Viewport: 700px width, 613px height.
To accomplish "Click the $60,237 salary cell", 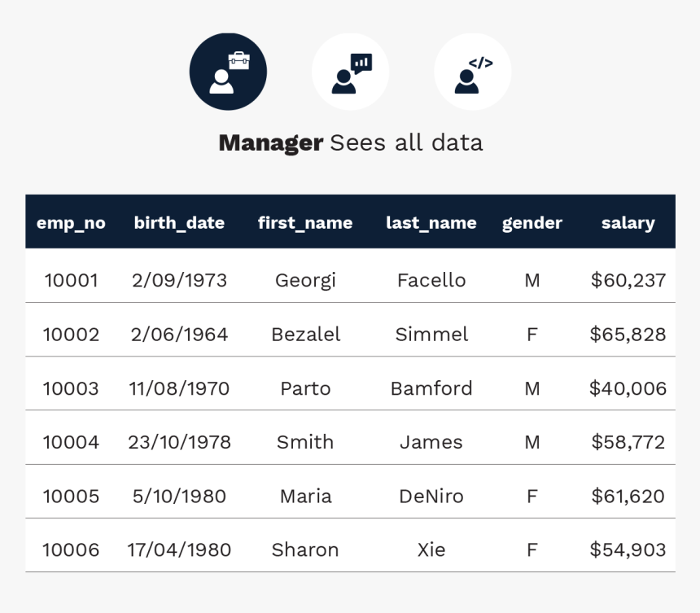I will tap(628, 280).
